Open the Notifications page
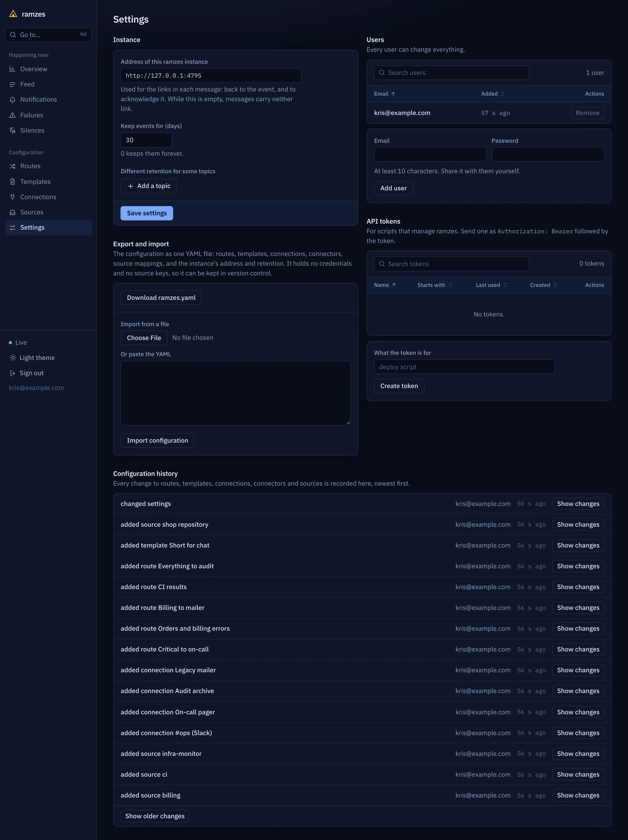Viewport: 628px width, 840px height. tap(48, 100)
